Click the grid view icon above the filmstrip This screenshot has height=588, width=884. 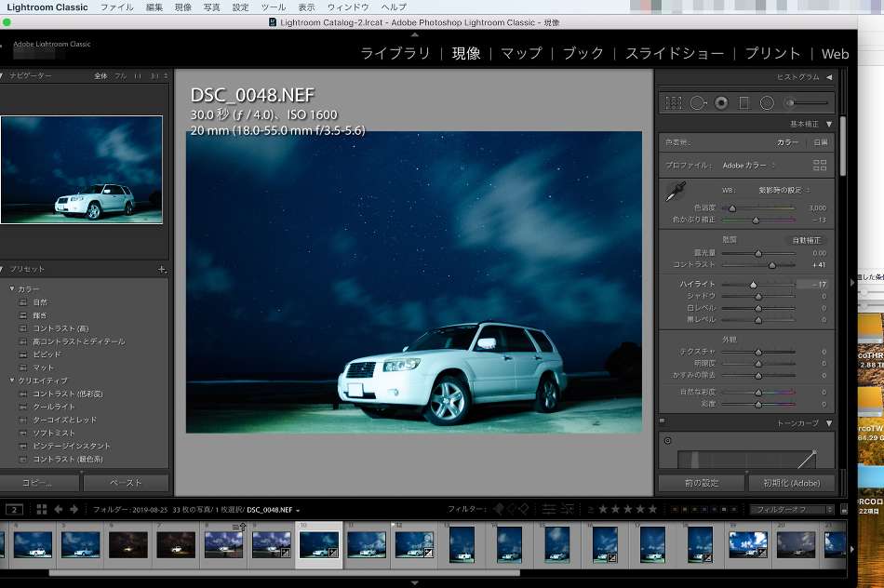(x=42, y=510)
